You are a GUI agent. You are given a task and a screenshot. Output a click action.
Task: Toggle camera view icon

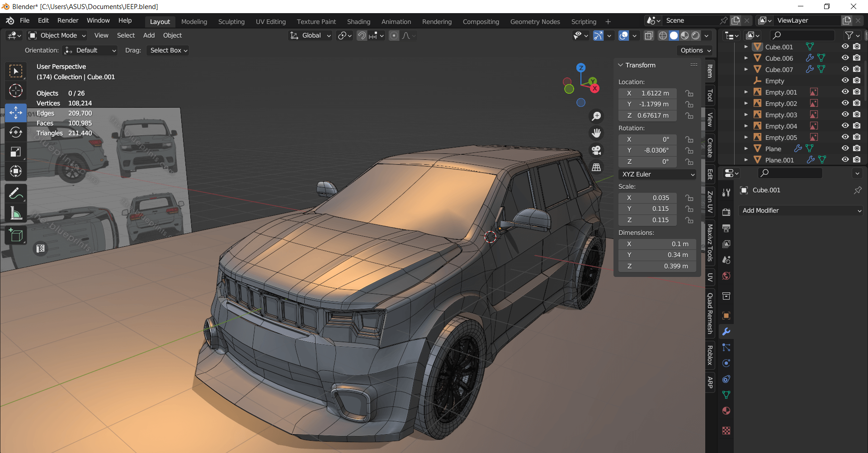[597, 150]
